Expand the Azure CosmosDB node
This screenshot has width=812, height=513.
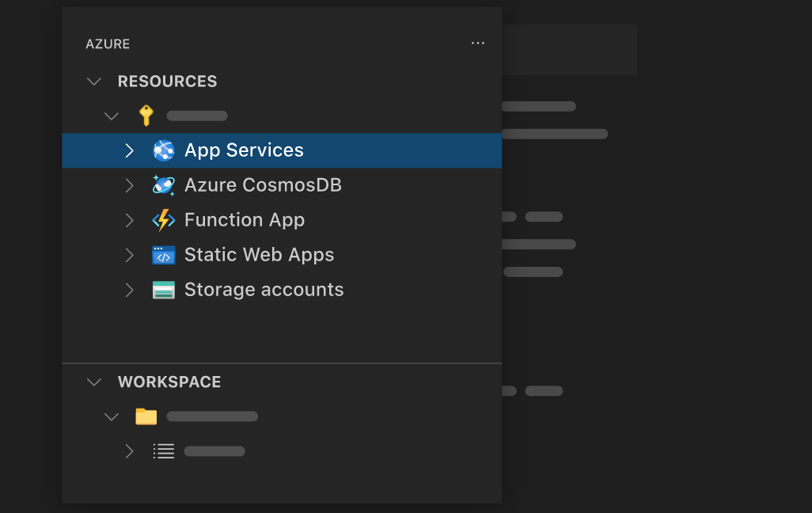click(x=129, y=185)
